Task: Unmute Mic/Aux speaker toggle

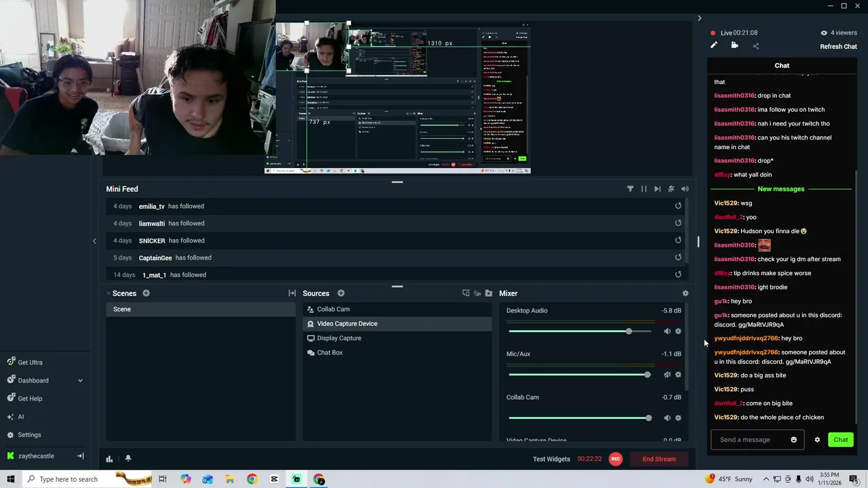Action: click(x=667, y=375)
